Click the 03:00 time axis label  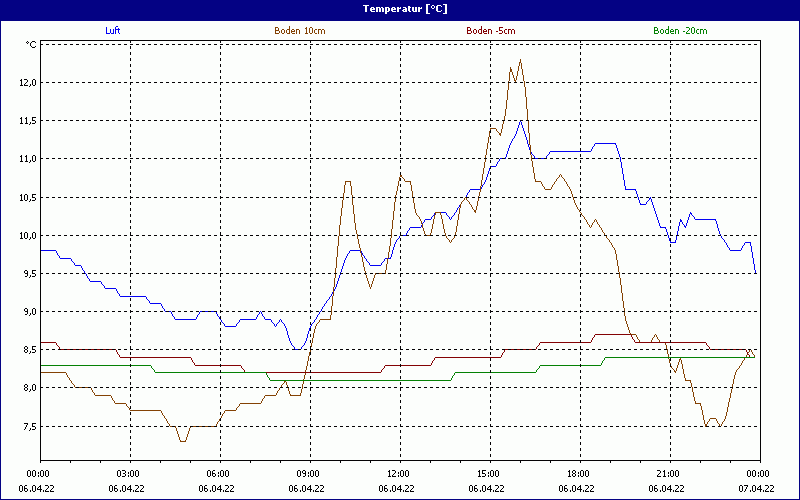click(x=127, y=474)
